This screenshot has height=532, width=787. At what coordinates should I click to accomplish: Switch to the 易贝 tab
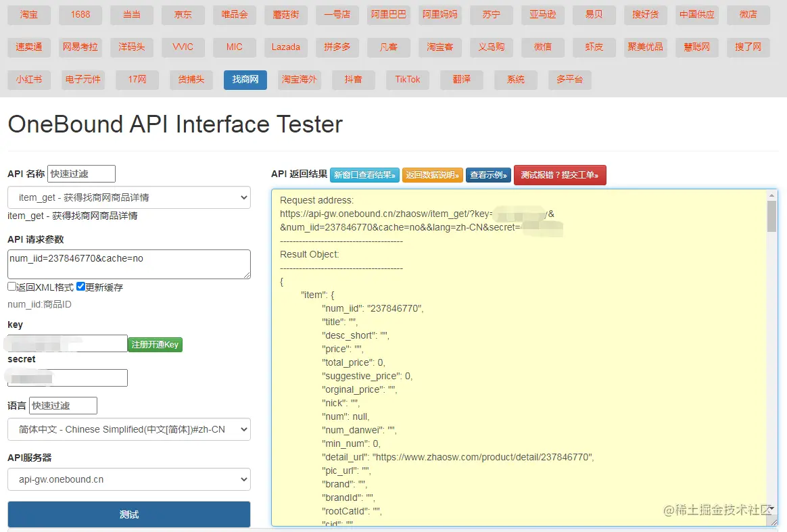594,15
